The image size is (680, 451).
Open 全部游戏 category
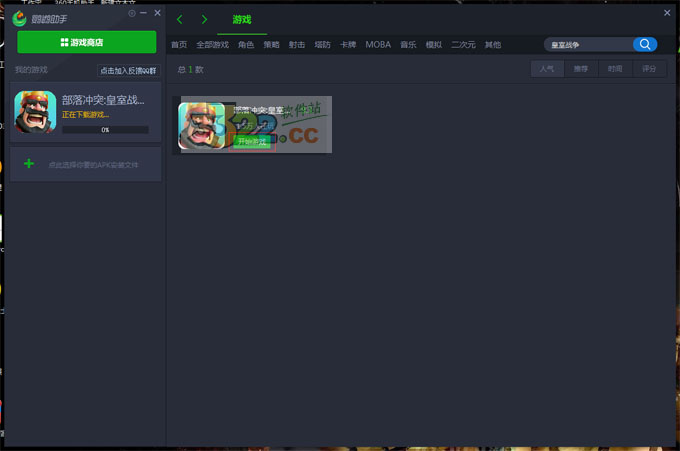pyautogui.click(x=212, y=45)
